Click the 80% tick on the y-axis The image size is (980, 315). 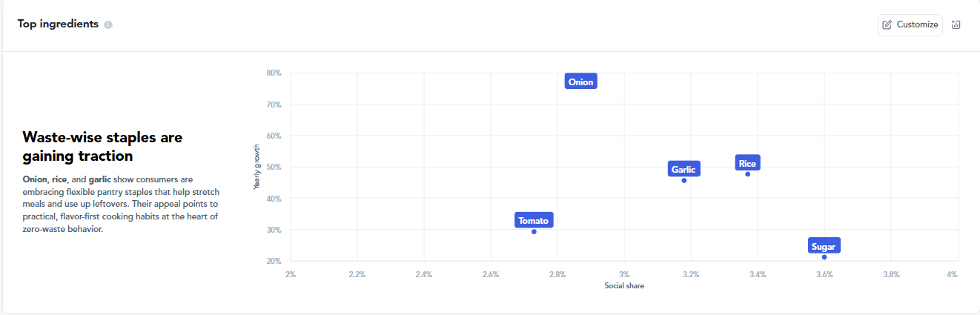pos(274,73)
